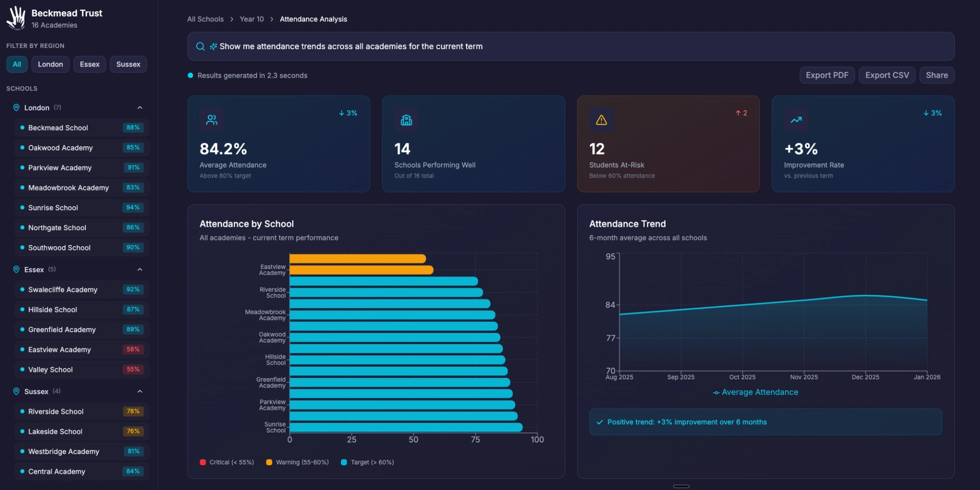This screenshot has height=490, width=980.
Task: Click the checkmark icon in positive trend banner
Action: 600,422
